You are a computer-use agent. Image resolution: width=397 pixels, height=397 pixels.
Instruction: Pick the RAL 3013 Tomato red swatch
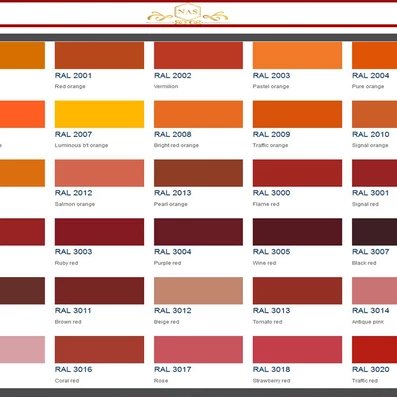[297, 291]
